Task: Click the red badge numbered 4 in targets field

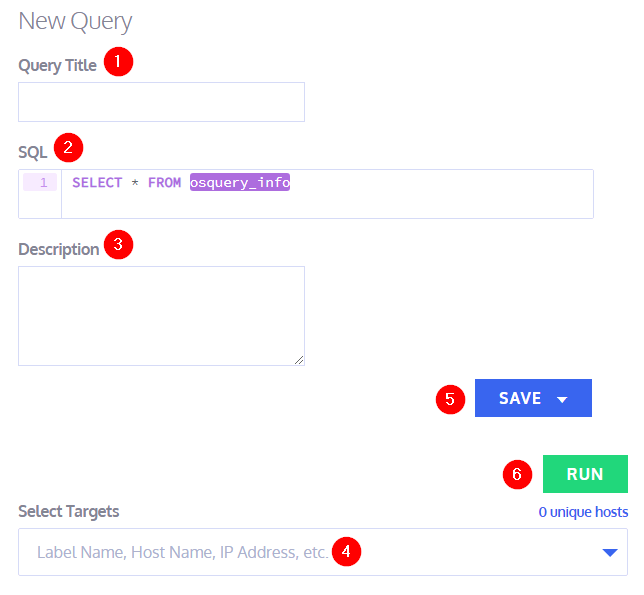Action: (x=345, y=550)
